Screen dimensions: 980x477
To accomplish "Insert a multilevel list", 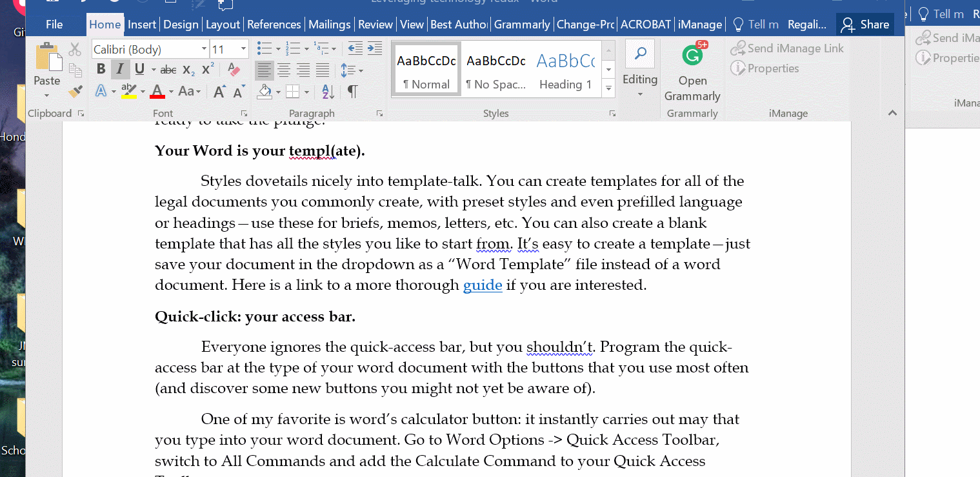I will click(321, 48).
